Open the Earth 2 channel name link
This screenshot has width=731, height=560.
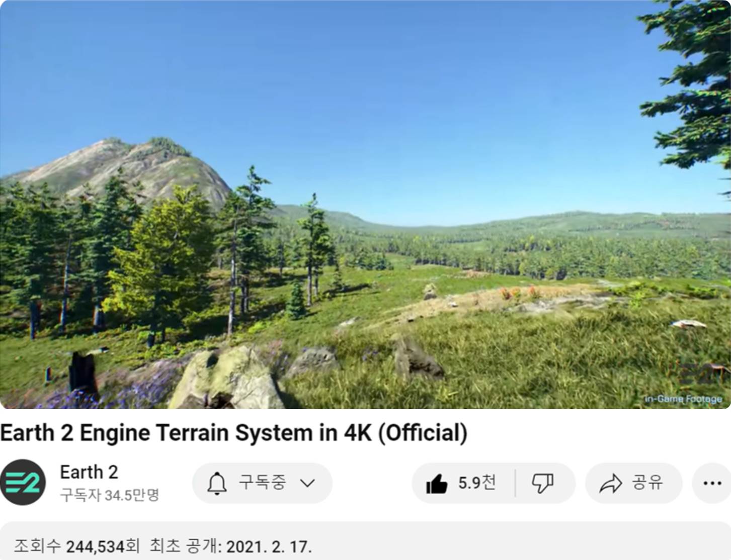pyautogui.click(x=89, y=472)
